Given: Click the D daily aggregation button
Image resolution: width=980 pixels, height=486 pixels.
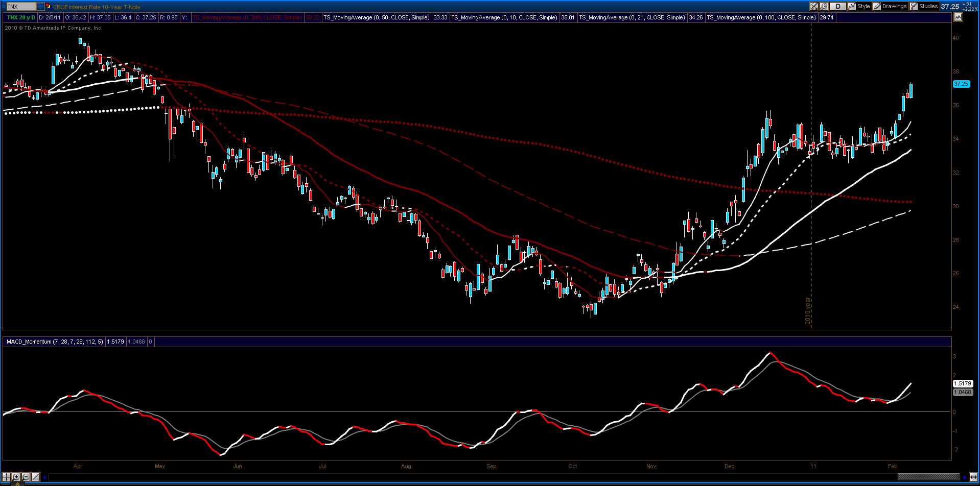Looking at the screenshot, I should (x=837, y=7).
